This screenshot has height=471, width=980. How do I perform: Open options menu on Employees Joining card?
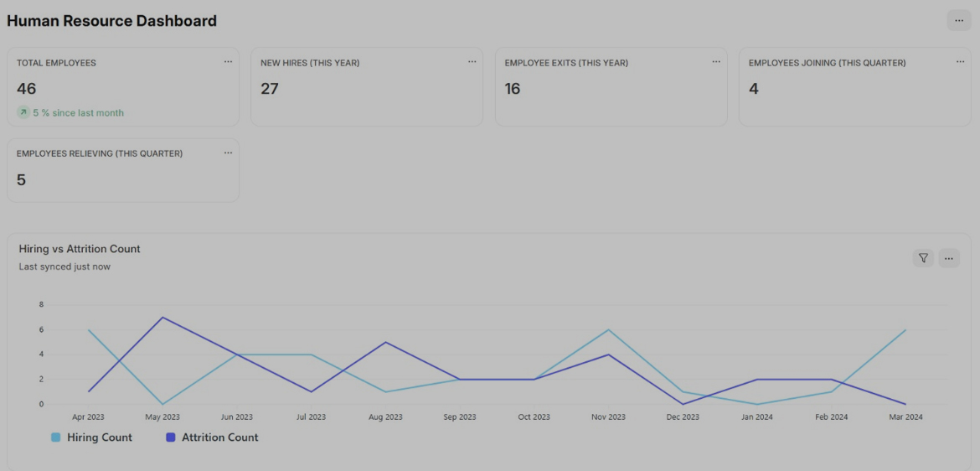point(960,62)
